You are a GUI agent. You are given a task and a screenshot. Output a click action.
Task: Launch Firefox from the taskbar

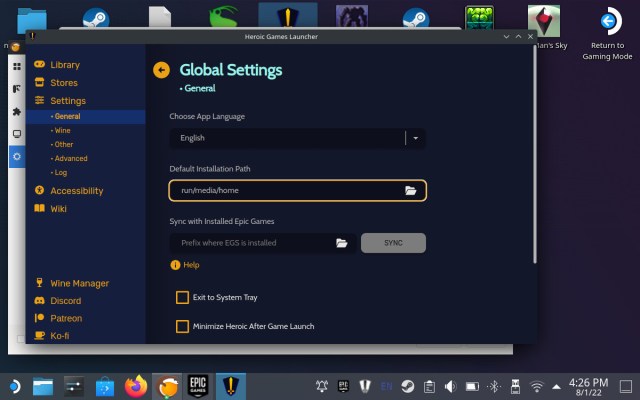coord(136,386)
